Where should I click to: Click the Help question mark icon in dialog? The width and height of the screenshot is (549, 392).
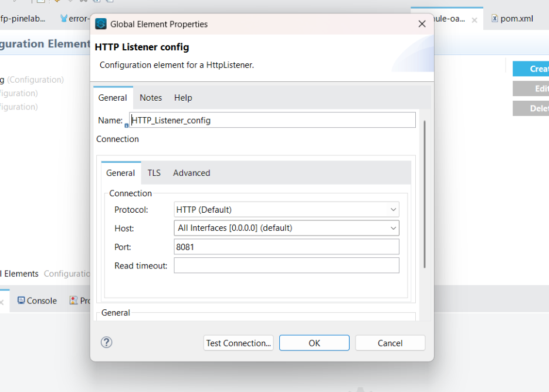point(106,342)
